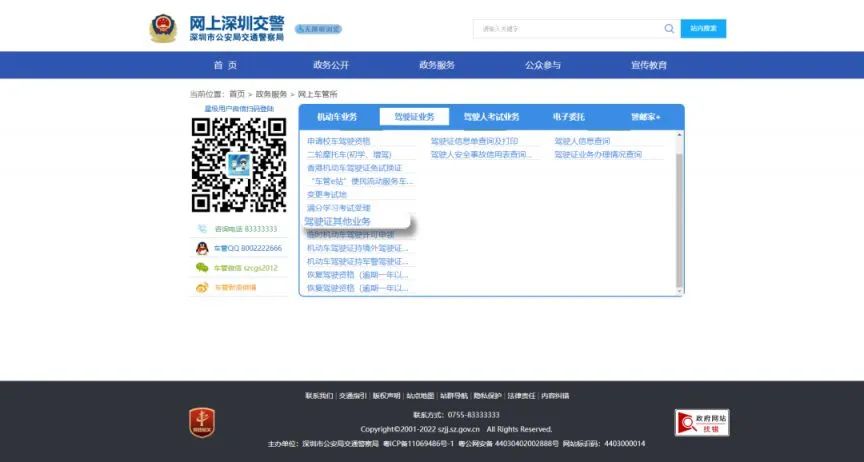864x462 pixels.
Task: Switch to the 驾驶人考试业务 tab
Action: click(x=492, y=117)
